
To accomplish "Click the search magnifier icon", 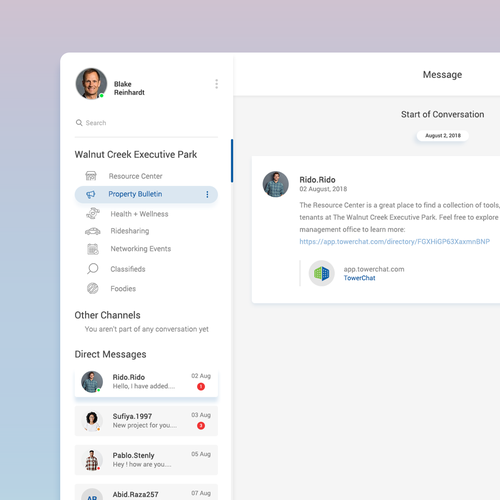I will tap(79, 123).
